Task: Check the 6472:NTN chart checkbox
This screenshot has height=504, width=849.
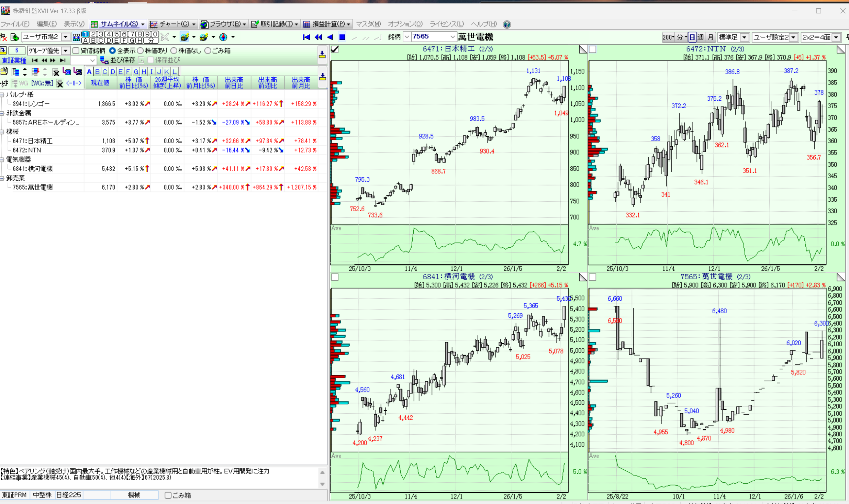Action: (x=593, y=49)
